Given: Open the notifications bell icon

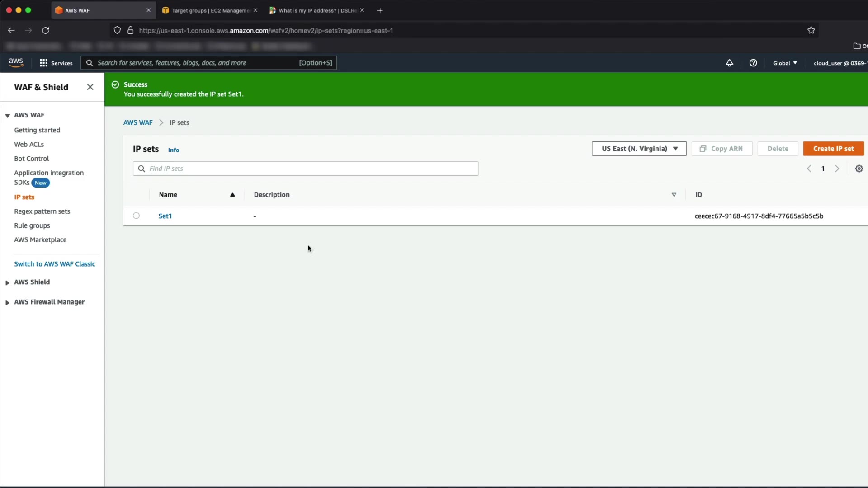Looking at the screenshot, I should [729, 63].
